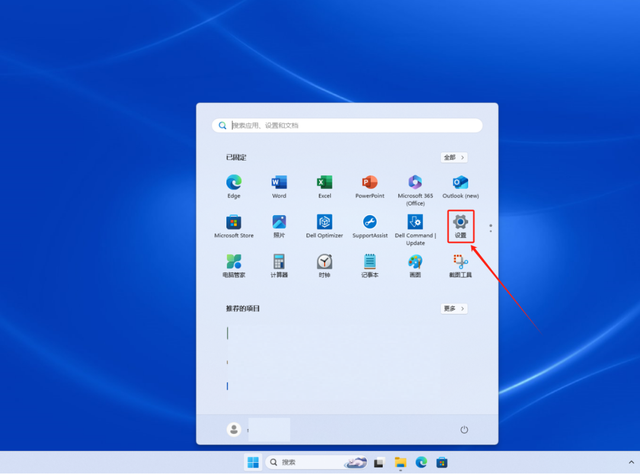The image size is (640, 474).
Task: Open Edge from pinned apps
Action: tap(234, 186)
